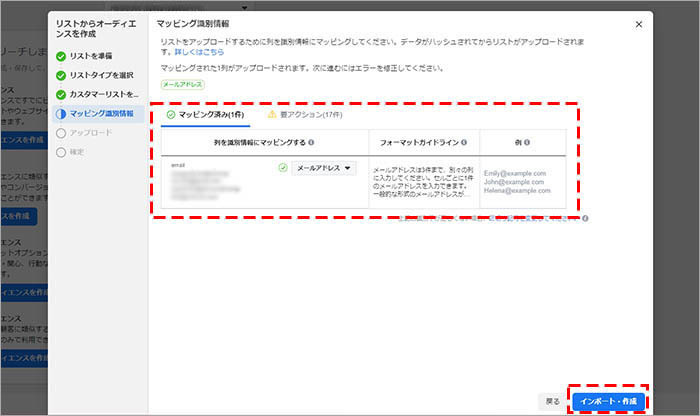Click the info icon beside 例 column header
This screenshot has width=700, height=416.
(x=532, y=142)
